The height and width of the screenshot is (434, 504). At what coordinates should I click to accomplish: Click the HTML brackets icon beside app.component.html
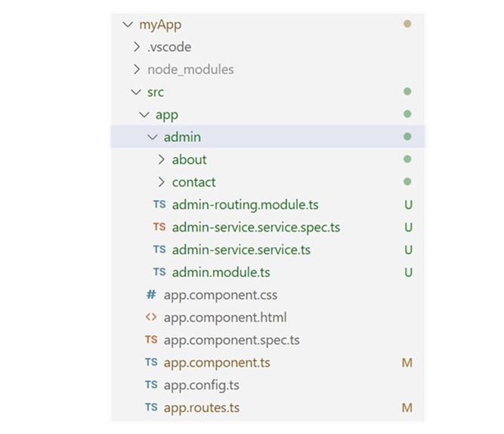[x=151, y=318]
